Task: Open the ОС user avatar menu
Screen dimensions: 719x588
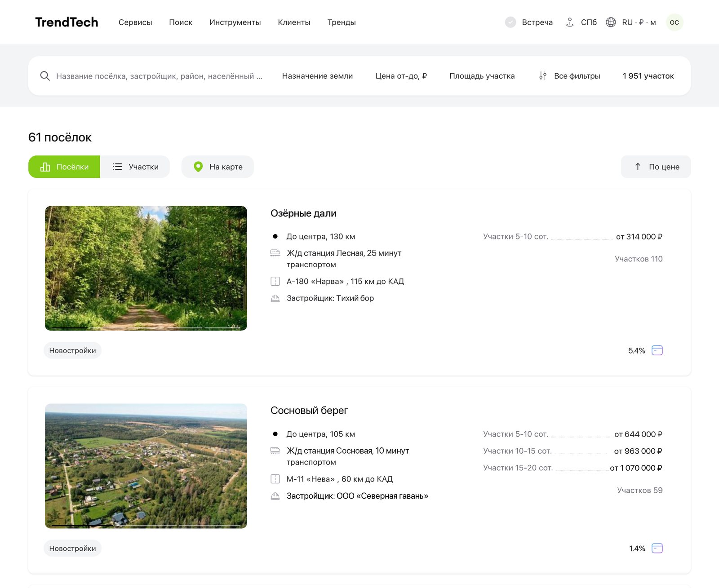Action: [675, 22]
